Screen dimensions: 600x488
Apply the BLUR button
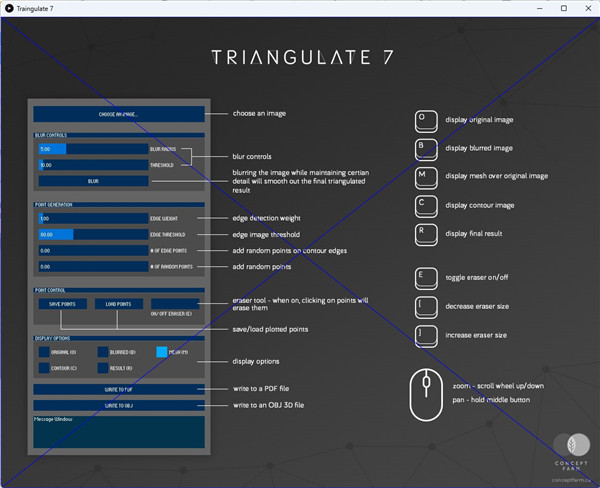tap(93, 181)
